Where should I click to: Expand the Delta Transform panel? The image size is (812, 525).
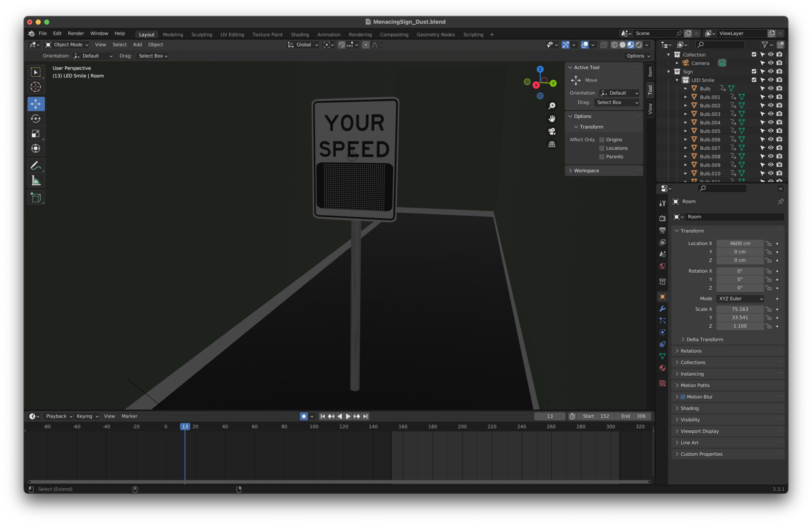tap(705, 339)
